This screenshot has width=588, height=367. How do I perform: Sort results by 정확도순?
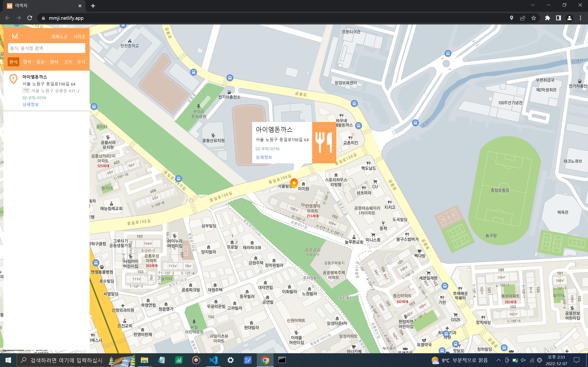[59, 37]
